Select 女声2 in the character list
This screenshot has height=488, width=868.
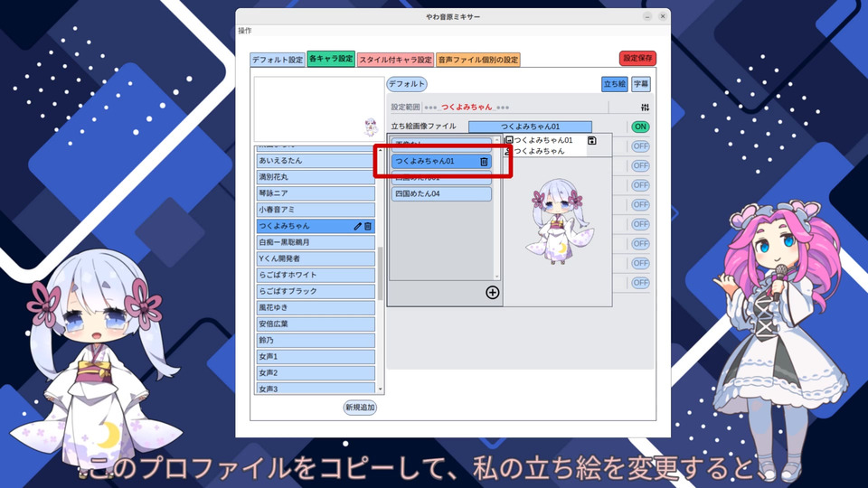[x=316, y=373]
